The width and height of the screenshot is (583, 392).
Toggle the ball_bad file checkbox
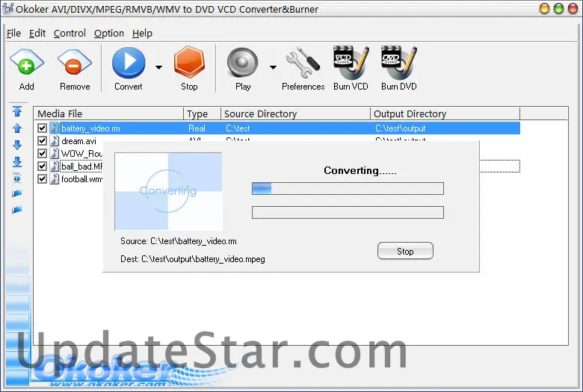tap(42, 166)
